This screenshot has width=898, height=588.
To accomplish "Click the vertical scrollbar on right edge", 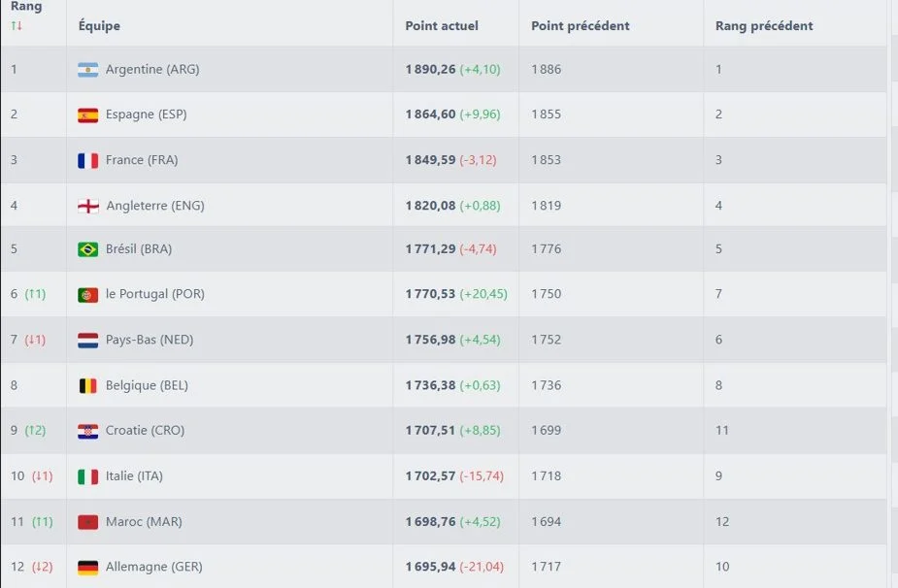I will 892,291.
